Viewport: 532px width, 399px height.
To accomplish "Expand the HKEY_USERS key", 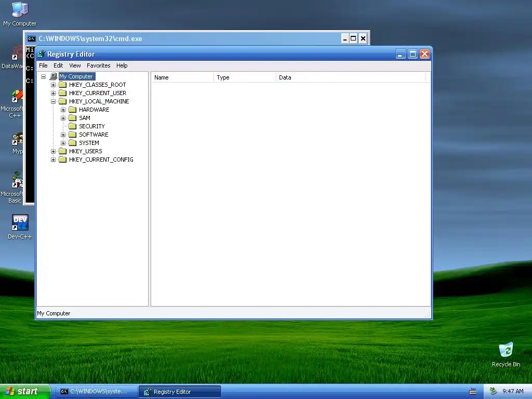I will [54, 151].
